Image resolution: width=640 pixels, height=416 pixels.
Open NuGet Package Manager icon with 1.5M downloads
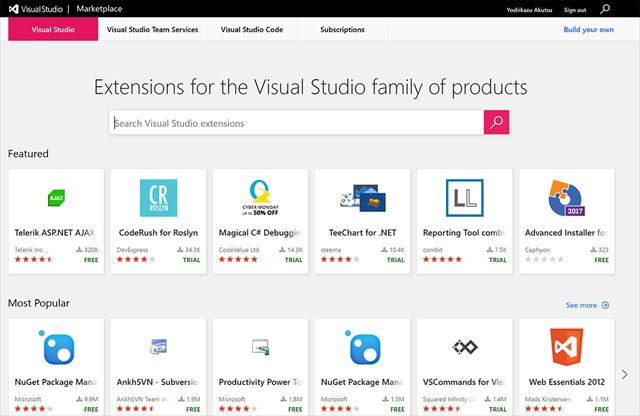point(362,347)
